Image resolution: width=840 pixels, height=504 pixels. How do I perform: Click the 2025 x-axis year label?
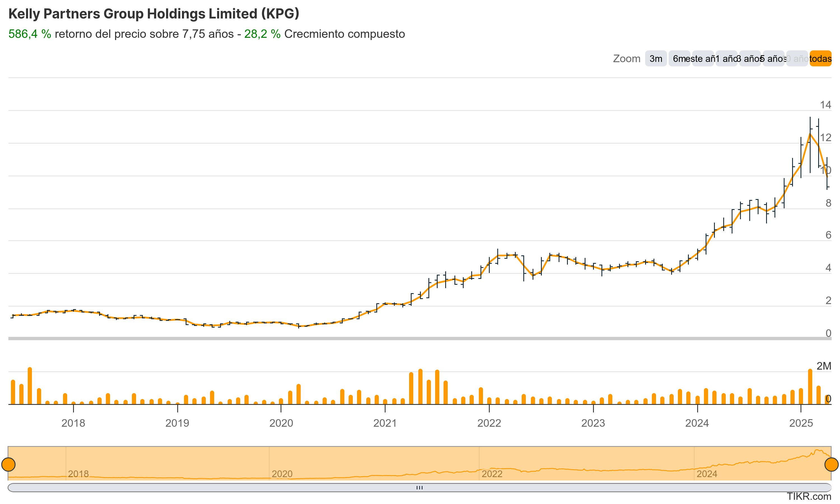pos(801,423)
